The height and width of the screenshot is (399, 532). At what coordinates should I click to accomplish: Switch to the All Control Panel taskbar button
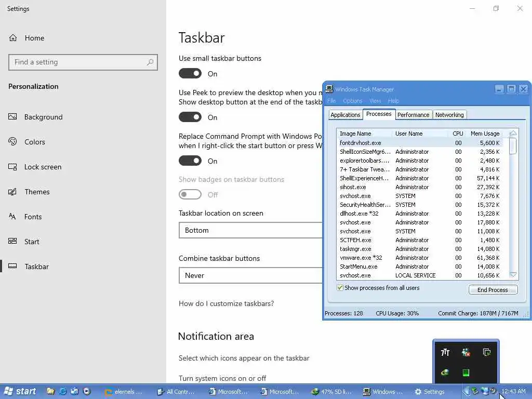[x=177, y=392]
